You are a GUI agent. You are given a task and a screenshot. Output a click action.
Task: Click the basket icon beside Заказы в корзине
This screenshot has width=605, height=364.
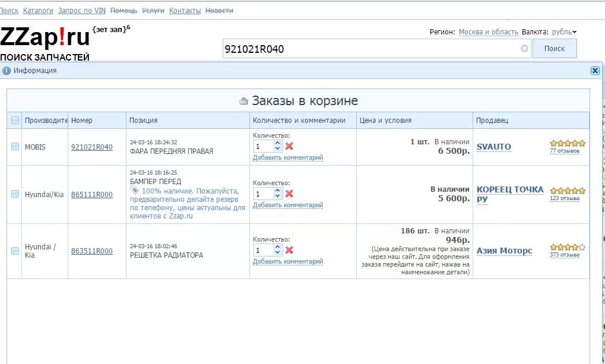pyautogui.click(x=243, y=101)
